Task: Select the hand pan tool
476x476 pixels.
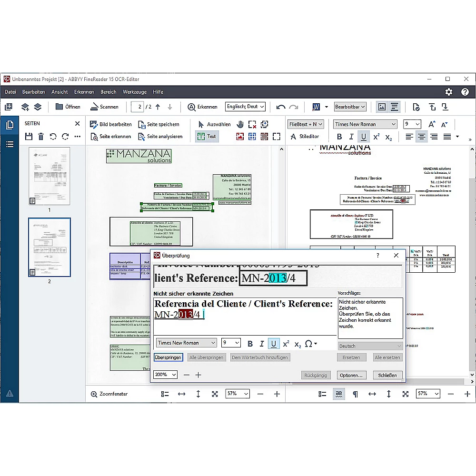Action: pyautogui.click(x=240, y=124)
